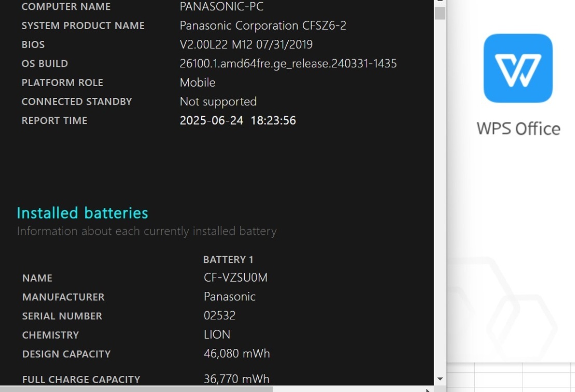The height and width of the screenshot is (392, 575).
Task: Click the vertical scrollbar thumb of battery report
Action: (440, 13)
